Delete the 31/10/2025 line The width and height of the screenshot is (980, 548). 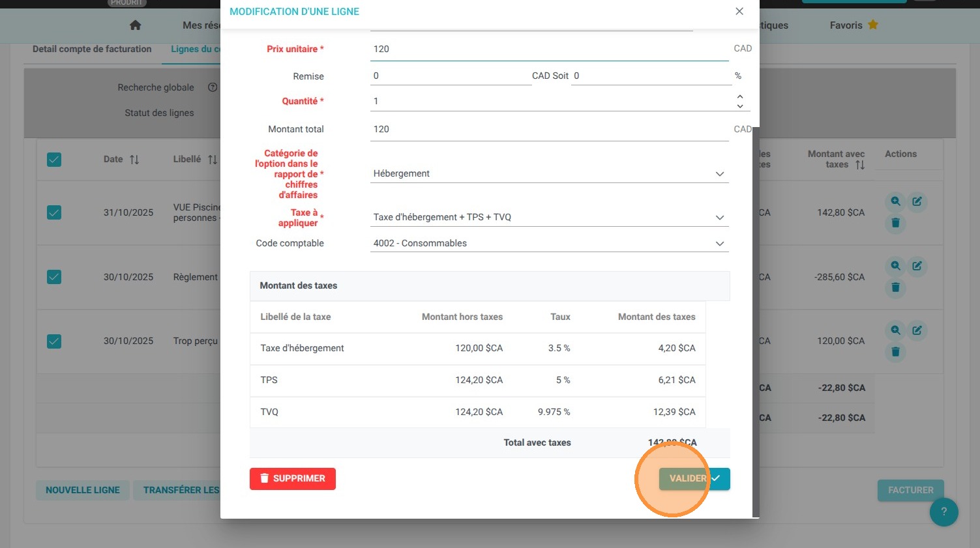click(x=896, y=223)
